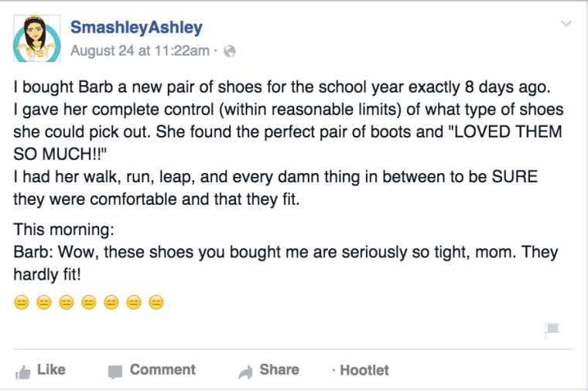Click the Comment speech bubble icon
The image size is (588, 391).
click(x=115, y=372)
